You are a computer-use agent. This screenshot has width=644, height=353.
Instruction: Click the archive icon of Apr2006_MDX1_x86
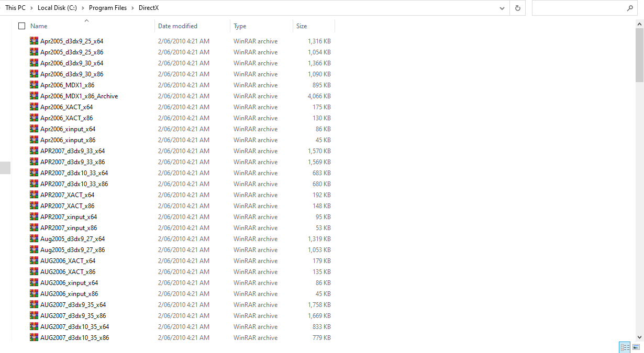pos(34,85)
